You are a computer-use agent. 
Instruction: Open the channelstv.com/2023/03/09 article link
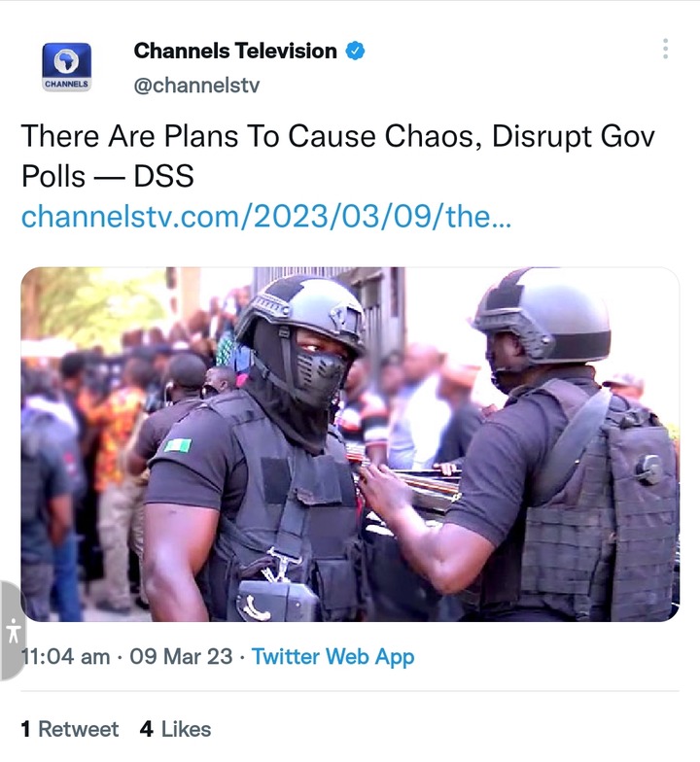coord(266,216)
